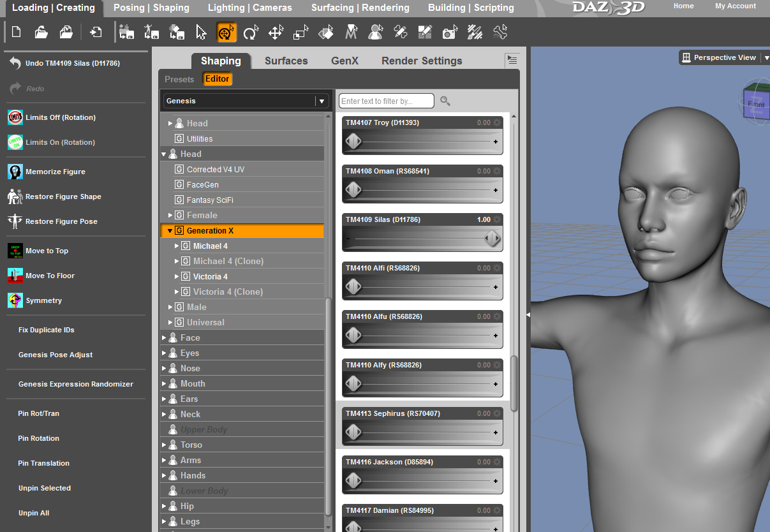
Task: Click the Symmetry icon
Action: [x=15, y=300]
